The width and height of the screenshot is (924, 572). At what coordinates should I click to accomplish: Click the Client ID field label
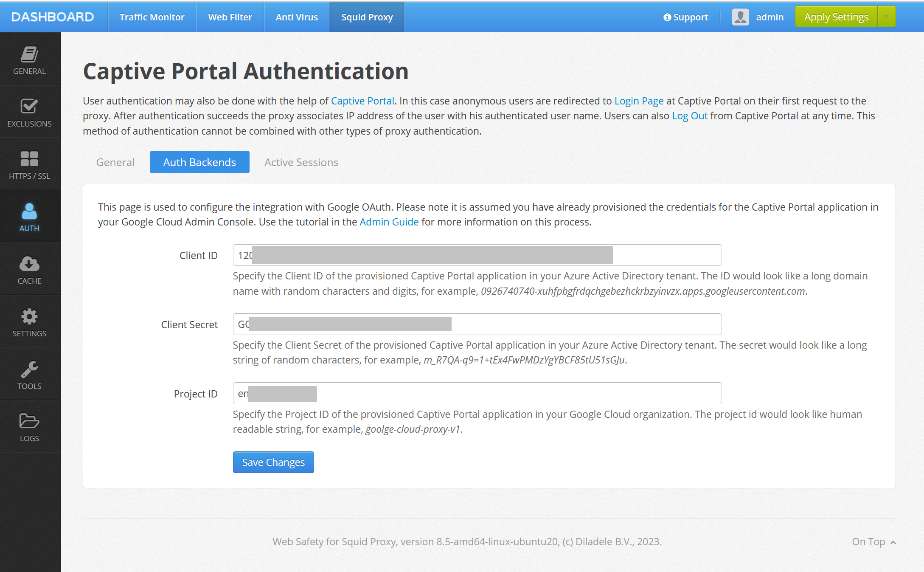coord(198,256)
